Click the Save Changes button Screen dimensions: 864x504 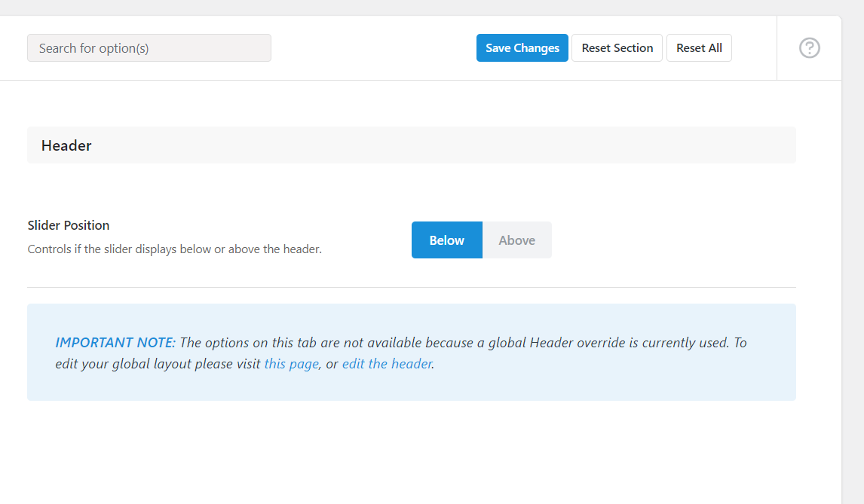[x=522, y=48]
